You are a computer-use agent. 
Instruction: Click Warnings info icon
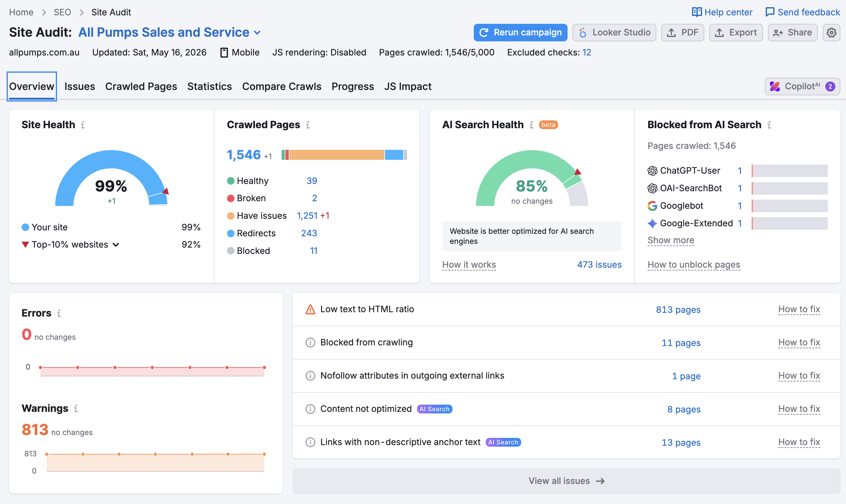[76, 409]
